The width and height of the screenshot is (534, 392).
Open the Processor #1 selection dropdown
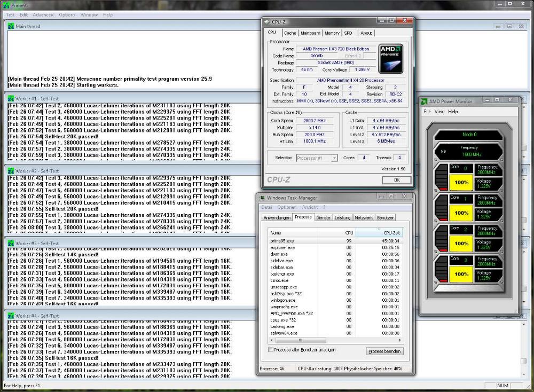coord(317,158)
